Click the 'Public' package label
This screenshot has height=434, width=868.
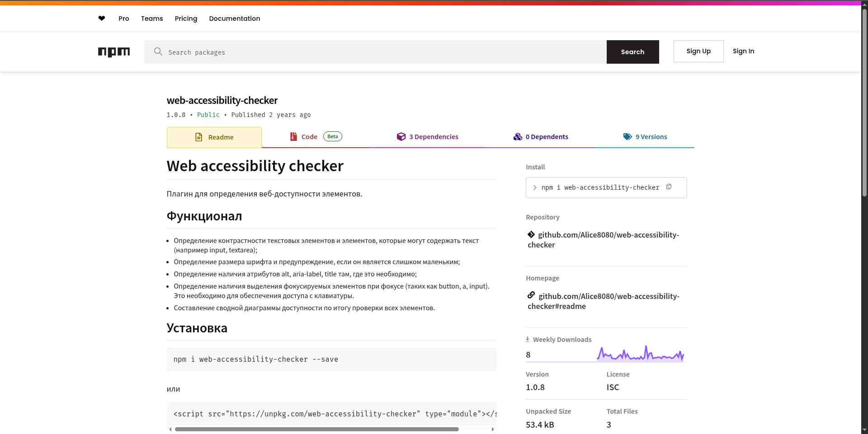pyautogui.click(x=208, y=115)
